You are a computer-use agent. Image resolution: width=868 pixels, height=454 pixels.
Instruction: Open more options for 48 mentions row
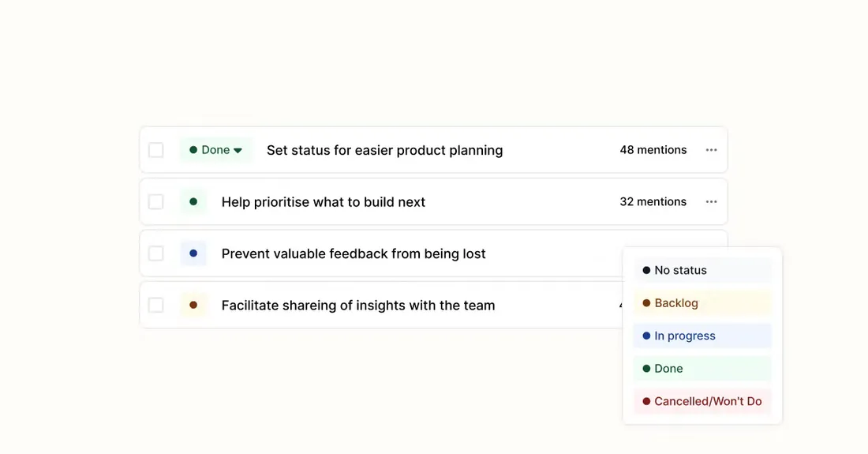pos(711,150)
